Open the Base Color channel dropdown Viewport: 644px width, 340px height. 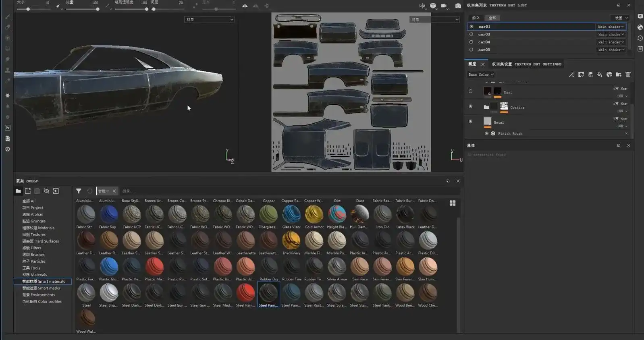[x=481, y=75]
